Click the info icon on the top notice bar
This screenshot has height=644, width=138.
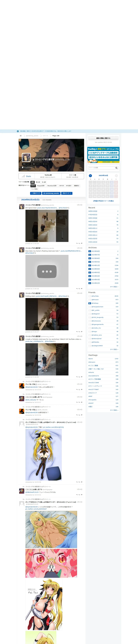(x=18, y=131)
